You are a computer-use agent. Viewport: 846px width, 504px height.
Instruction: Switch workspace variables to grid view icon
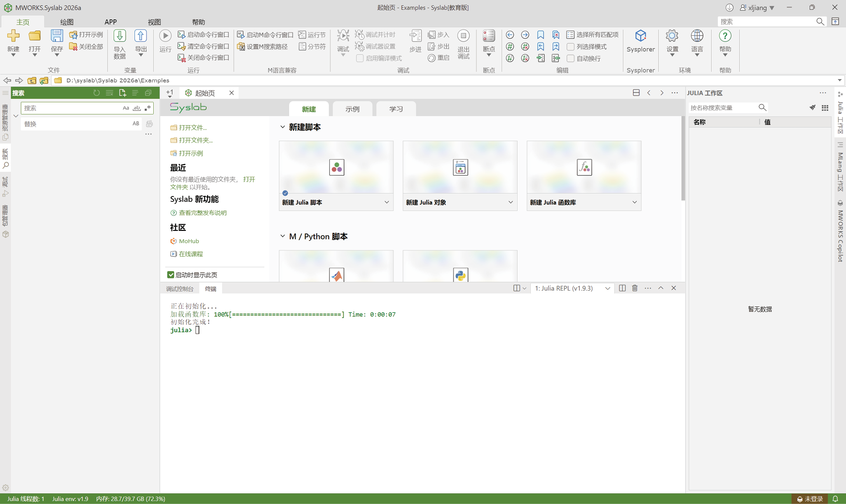coord(825,108)
